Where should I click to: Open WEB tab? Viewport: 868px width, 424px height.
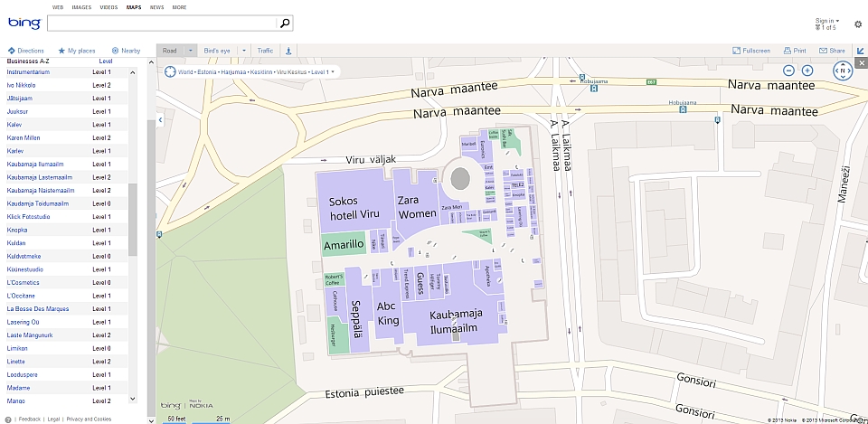click(57, 7)
